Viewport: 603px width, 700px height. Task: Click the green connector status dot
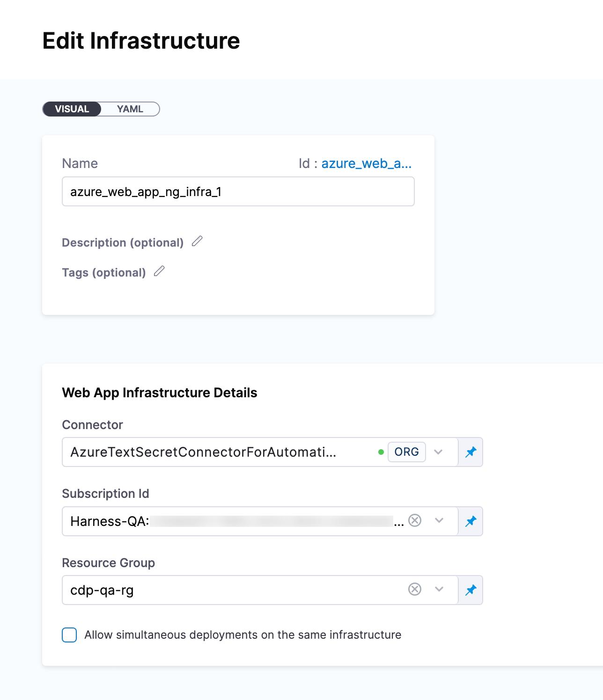381,452
